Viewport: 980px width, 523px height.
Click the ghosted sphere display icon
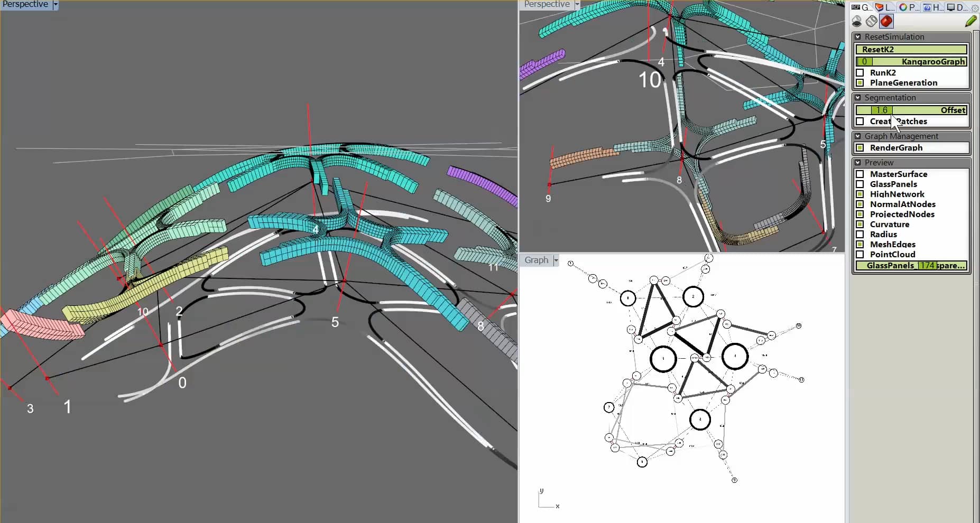click(857, 22)
